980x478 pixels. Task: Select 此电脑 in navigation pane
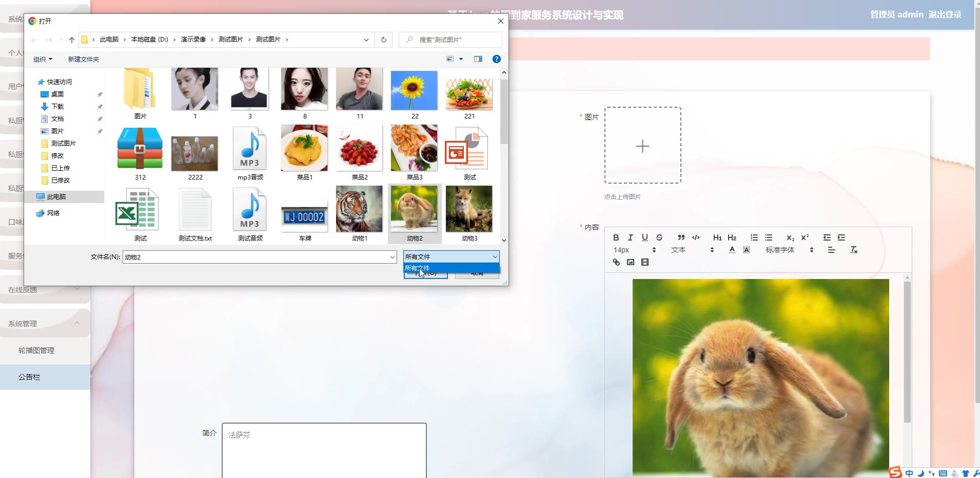(65, 196)
